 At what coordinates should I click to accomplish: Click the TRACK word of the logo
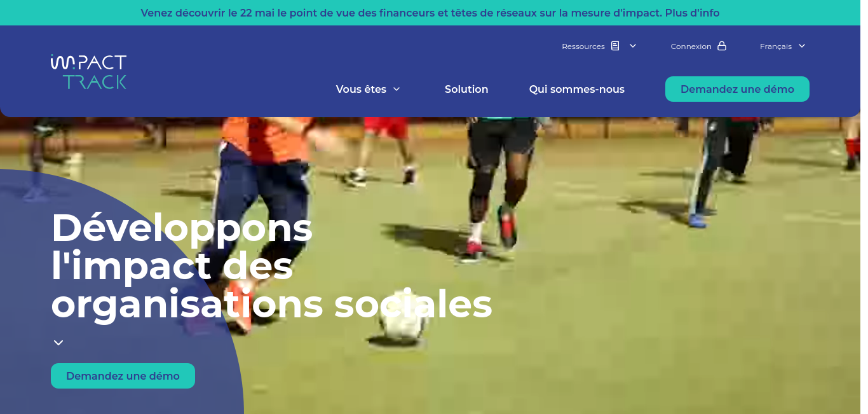[x=95, y=81]
